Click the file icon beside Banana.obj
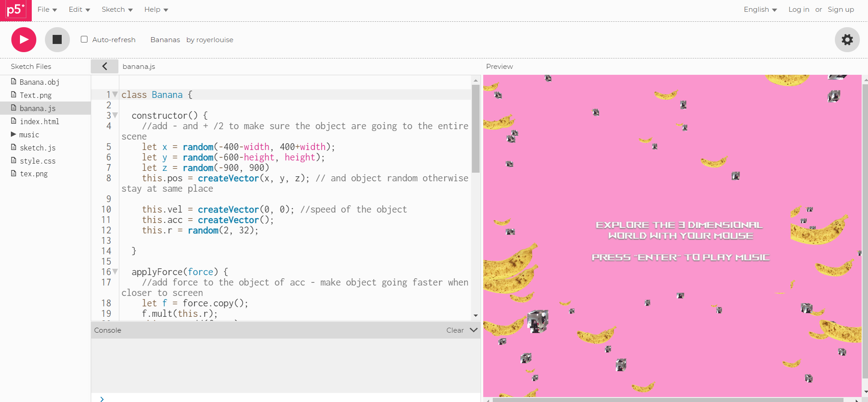868x402 pixels. (x=14, y=82)
